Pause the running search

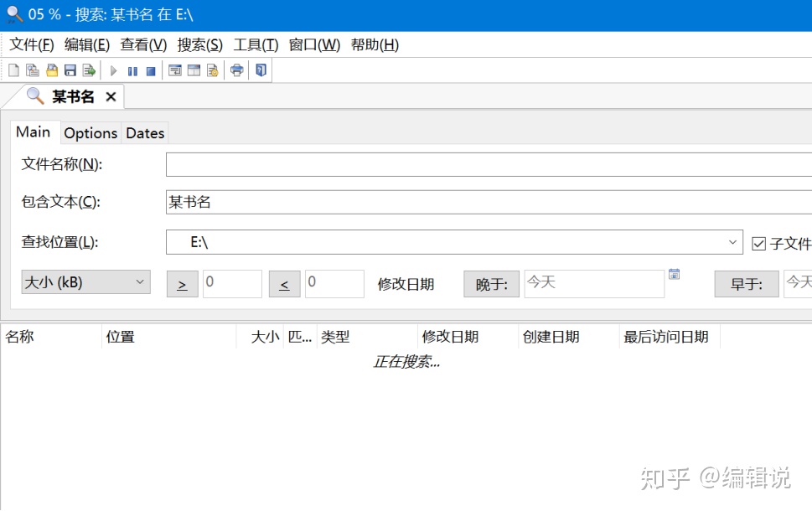pyautogui.click(x=132, y=71)
